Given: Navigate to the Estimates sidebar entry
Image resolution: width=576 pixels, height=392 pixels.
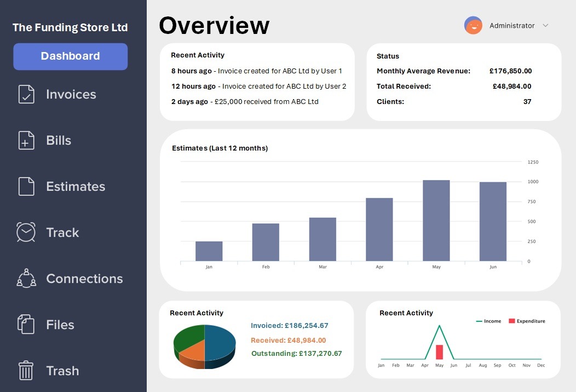Looking at the screenshot, I should (76, 186).
